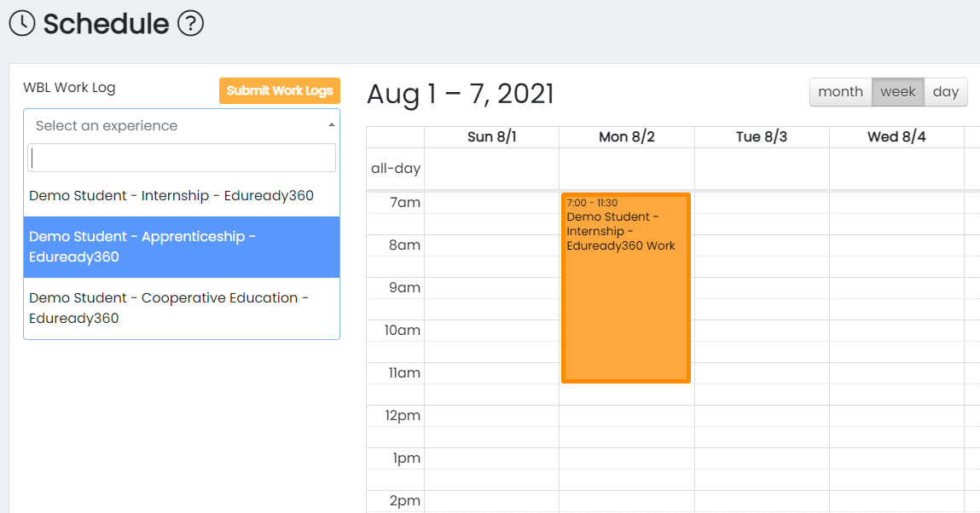Click the experience search input field
Screen dimensions: 980x513
182,158
